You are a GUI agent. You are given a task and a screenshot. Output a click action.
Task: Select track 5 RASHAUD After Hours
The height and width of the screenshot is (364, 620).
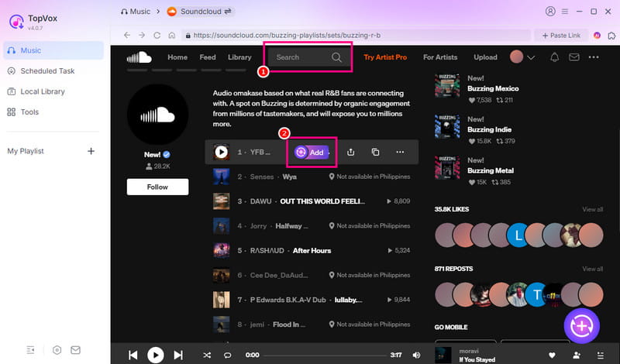tap(312, 251)
